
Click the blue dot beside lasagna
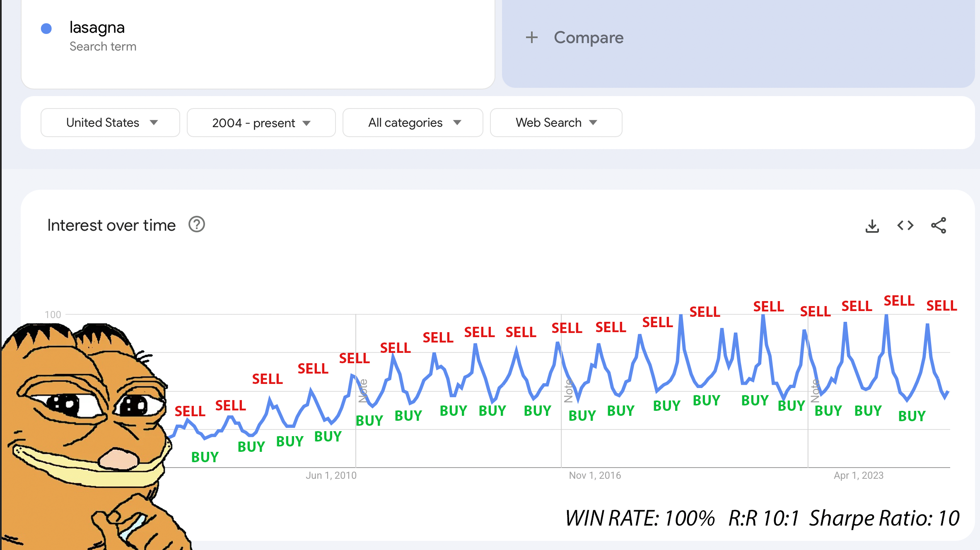pyautogui.click(x=46, y=29)
